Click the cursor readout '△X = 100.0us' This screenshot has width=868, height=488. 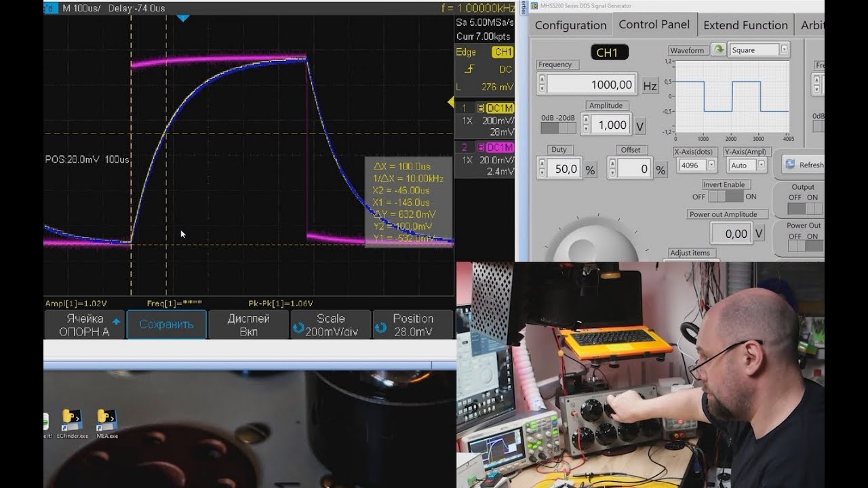coord(402,167)
